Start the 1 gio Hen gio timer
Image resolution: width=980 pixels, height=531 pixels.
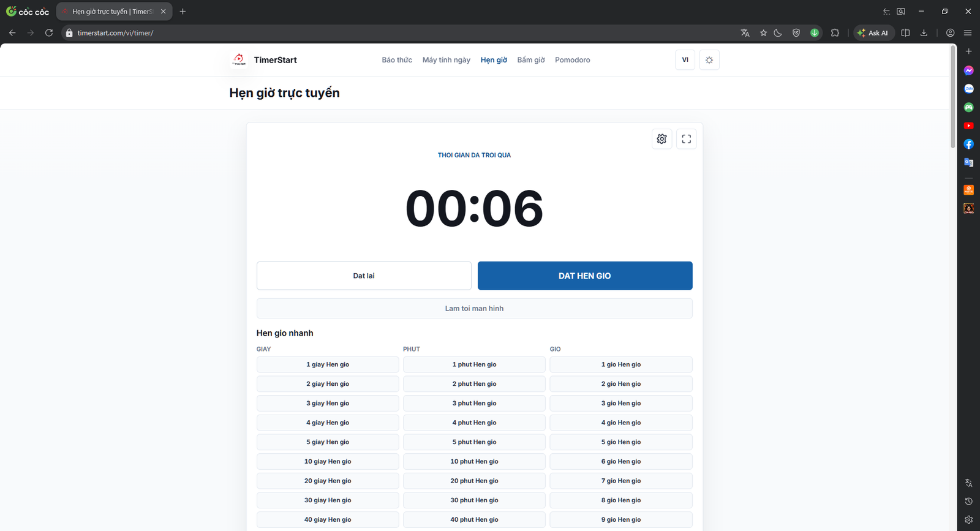tap(621, 364)
